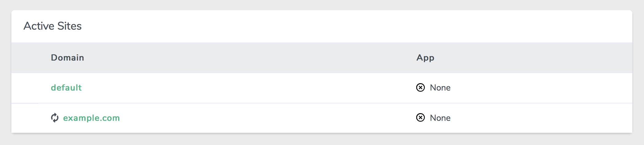The width and height of the screenshot is (644, 145).
Task: Click the gray page background outside card
Action: point(307,139)
